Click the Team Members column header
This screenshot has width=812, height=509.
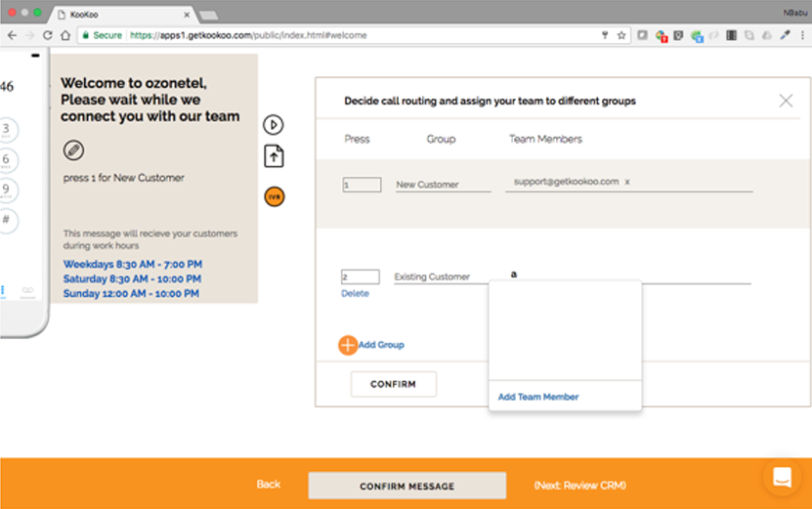click(x=545, y=139)
